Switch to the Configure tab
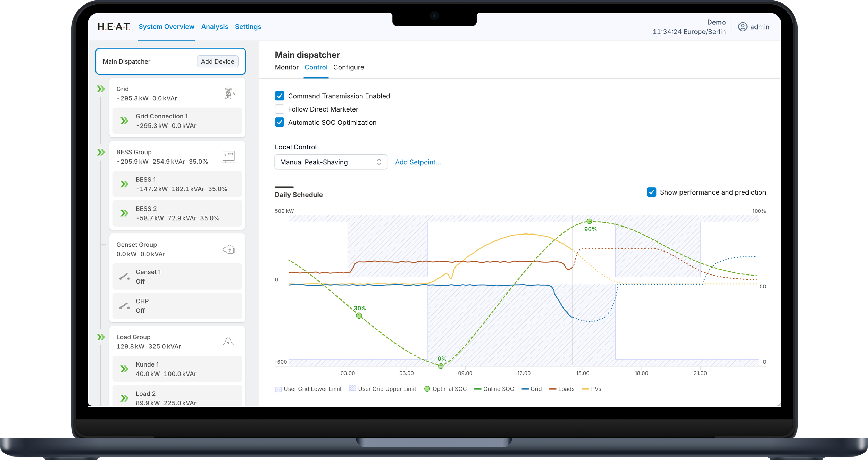868x460 pixels. tap(348, 67)
